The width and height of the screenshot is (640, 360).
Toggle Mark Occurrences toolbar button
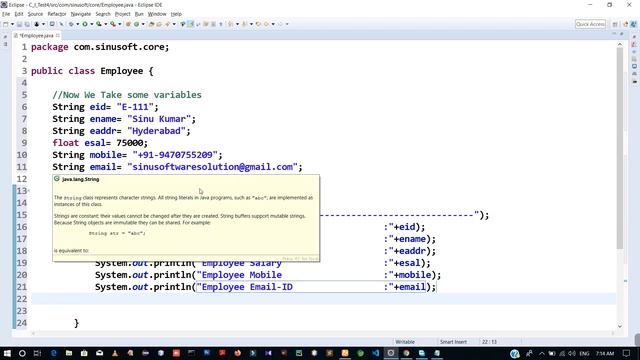coord(183,24)
